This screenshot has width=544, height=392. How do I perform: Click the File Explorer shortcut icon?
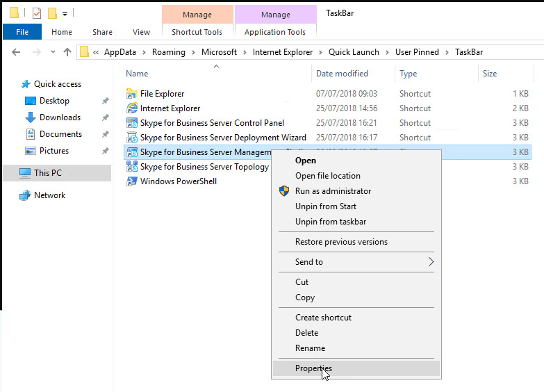132,94
